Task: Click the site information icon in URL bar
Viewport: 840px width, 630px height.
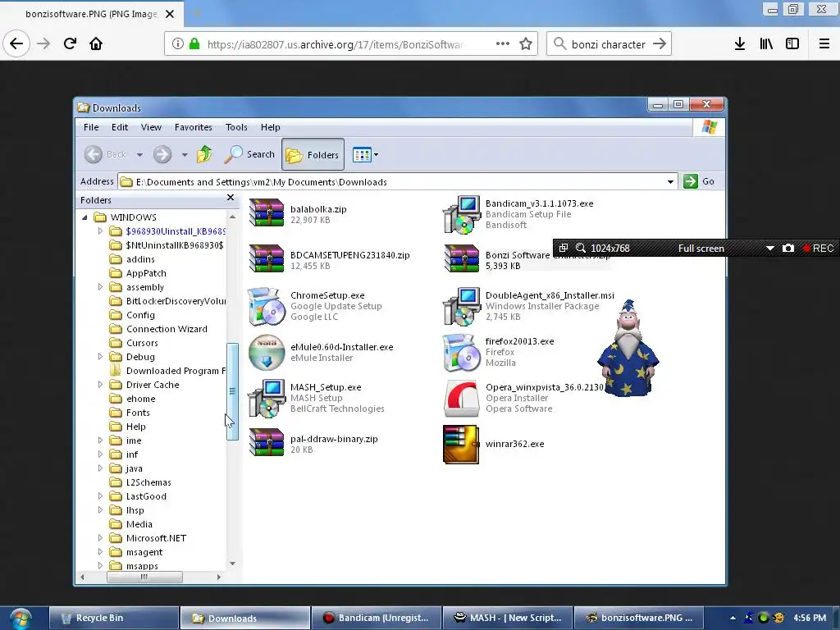Action: [x=177, y=44]
